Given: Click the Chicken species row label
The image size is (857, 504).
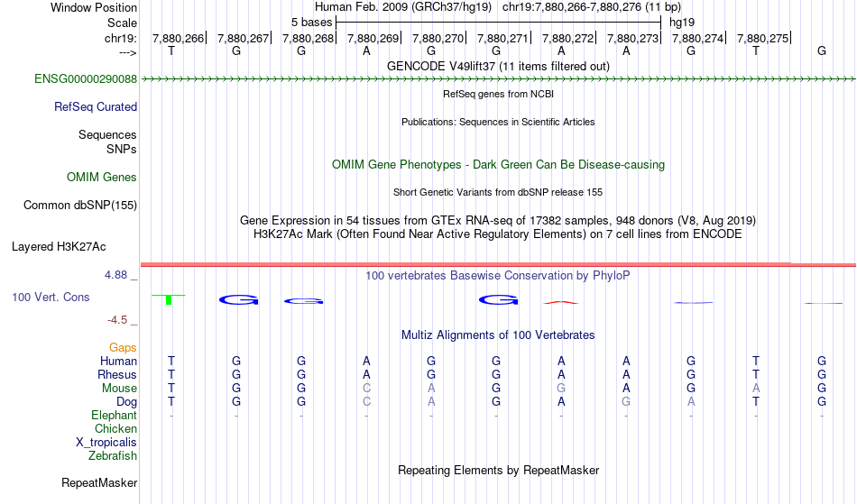Looking at the screenshot, I should click(x=115, y=429).
